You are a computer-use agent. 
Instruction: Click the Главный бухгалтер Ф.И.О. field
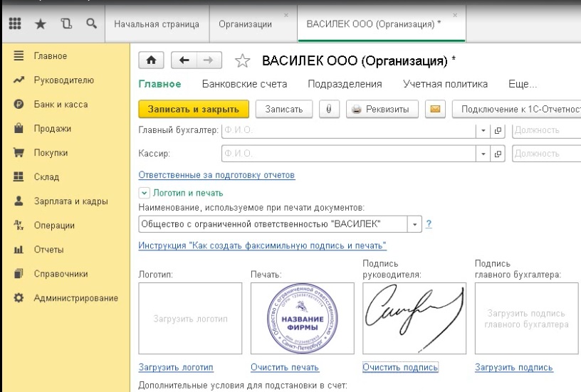(349, 130)
